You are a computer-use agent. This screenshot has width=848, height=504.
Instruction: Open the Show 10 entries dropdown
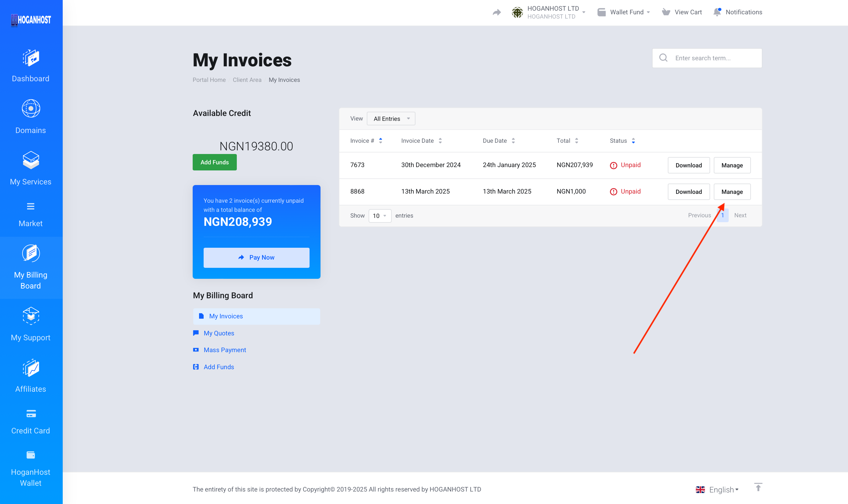coord(380,216)
